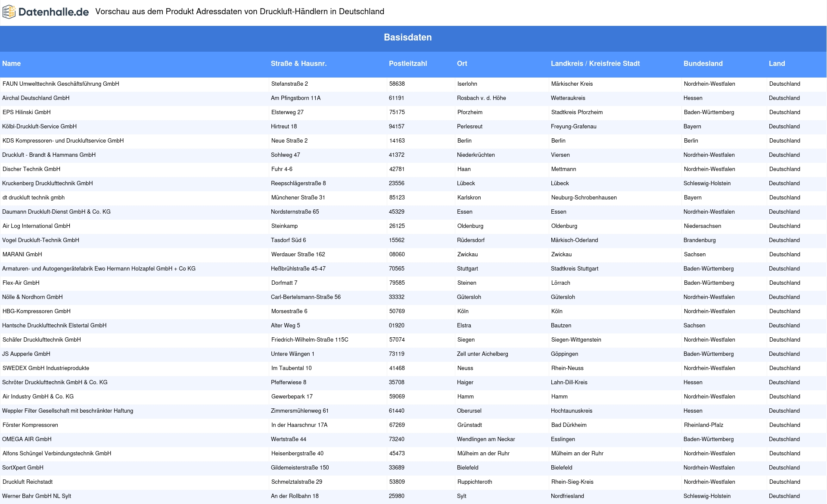Click the Datenhalle.de logo icon
Image resolution: width=827 pixels, height=504 pixels.
[x=9, y=12]
